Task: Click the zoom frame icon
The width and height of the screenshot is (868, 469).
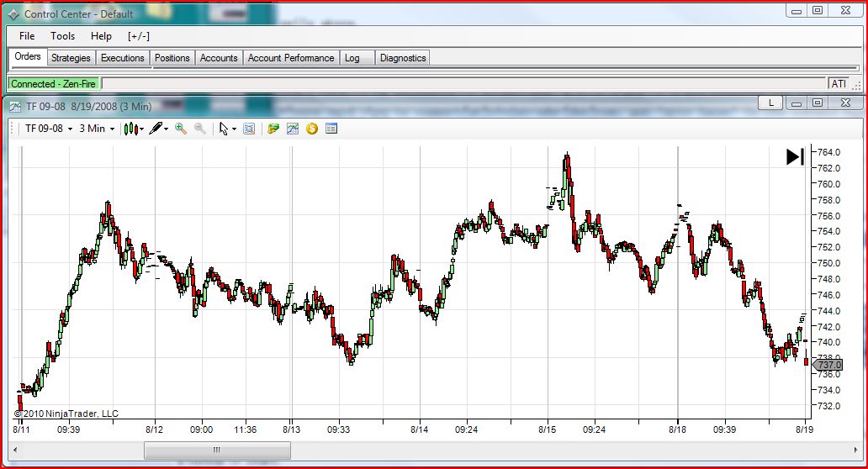Action: click(x=249, y=129)
